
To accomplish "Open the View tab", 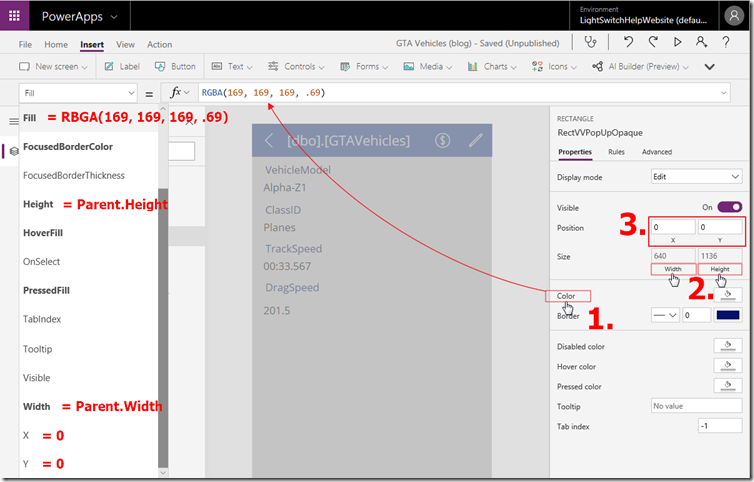I will pyautogui.click(x=125, y=44).
